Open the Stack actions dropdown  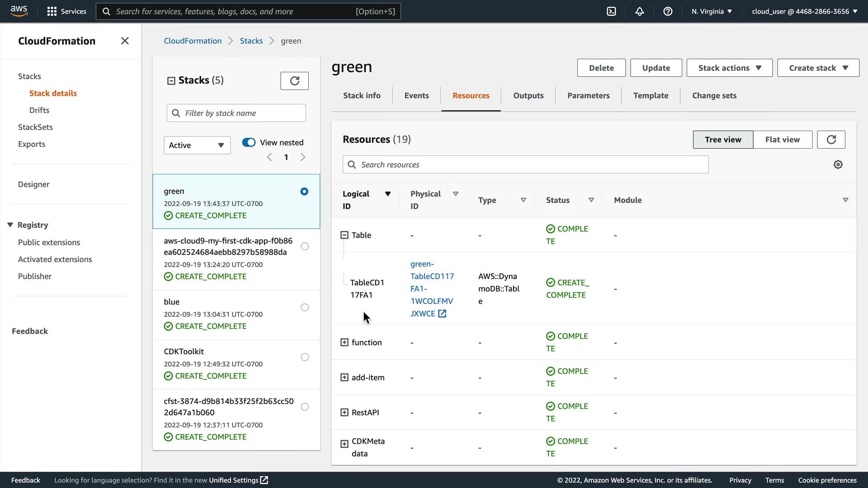coord(729,68)
